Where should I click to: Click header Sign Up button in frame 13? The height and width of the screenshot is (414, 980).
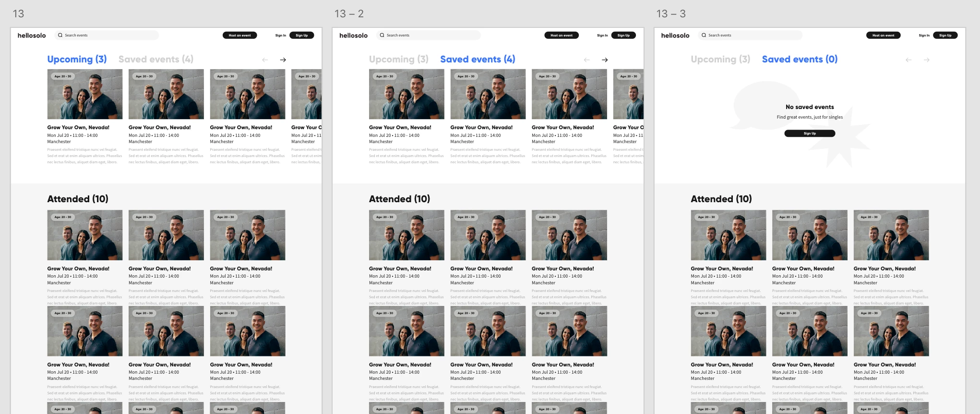click(302, 35)
